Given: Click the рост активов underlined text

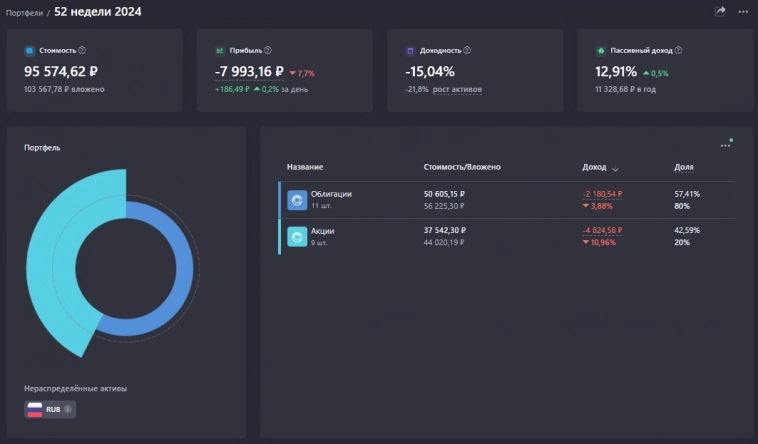Looking at the screenshot, I should [x=457, y=90].
